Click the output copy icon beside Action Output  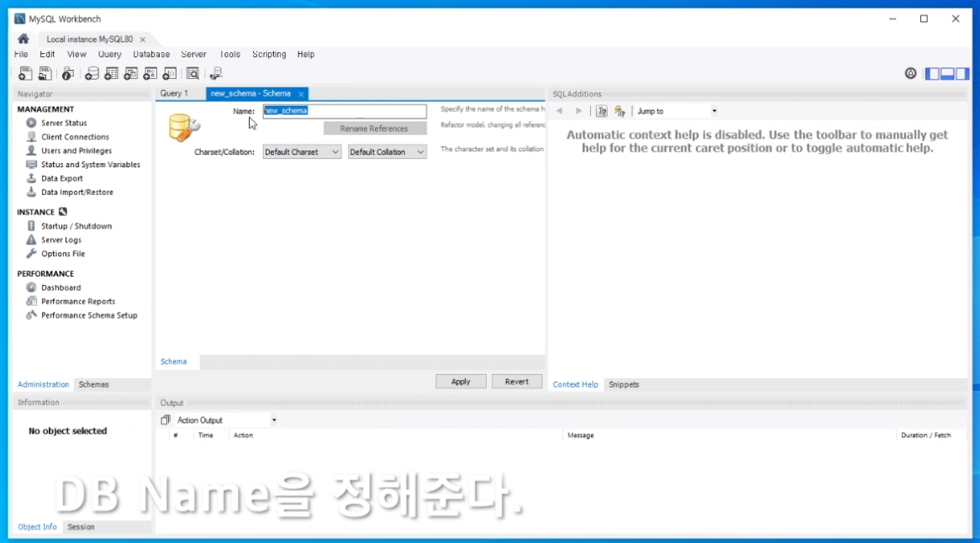(x=166, y=420)
